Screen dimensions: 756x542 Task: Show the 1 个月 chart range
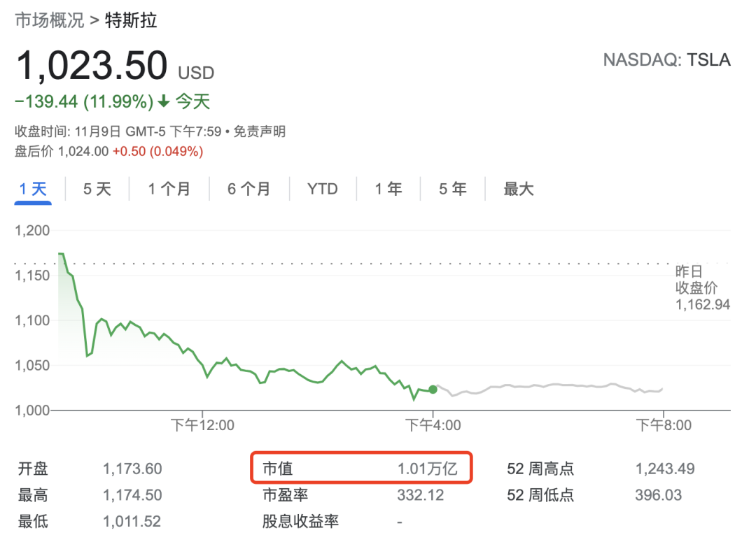(169, 189)
